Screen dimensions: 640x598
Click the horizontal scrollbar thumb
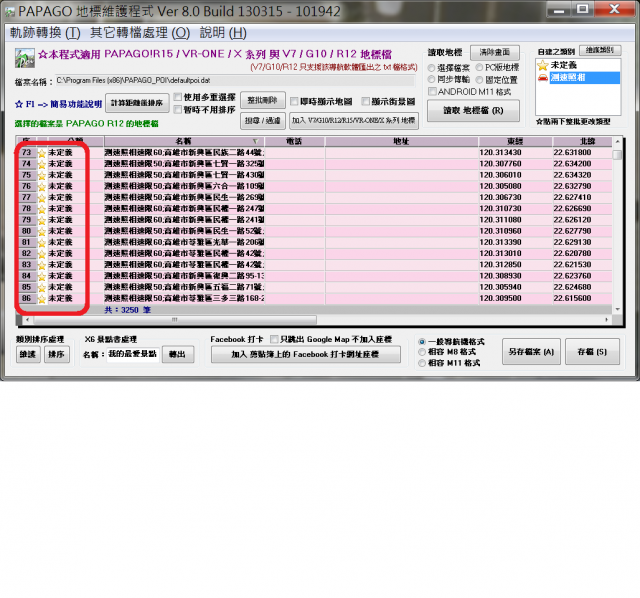click(x=175, y=320)
